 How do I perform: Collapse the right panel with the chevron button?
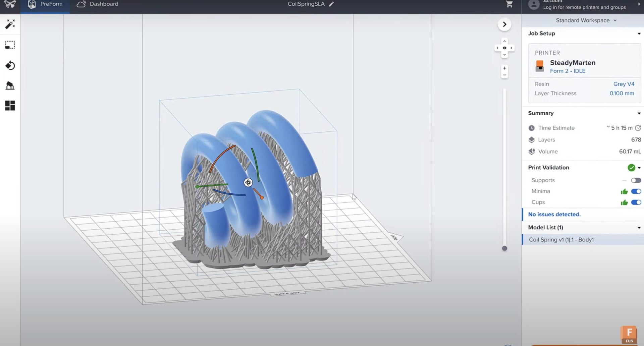pyautogui.click(x=504, y=24)
